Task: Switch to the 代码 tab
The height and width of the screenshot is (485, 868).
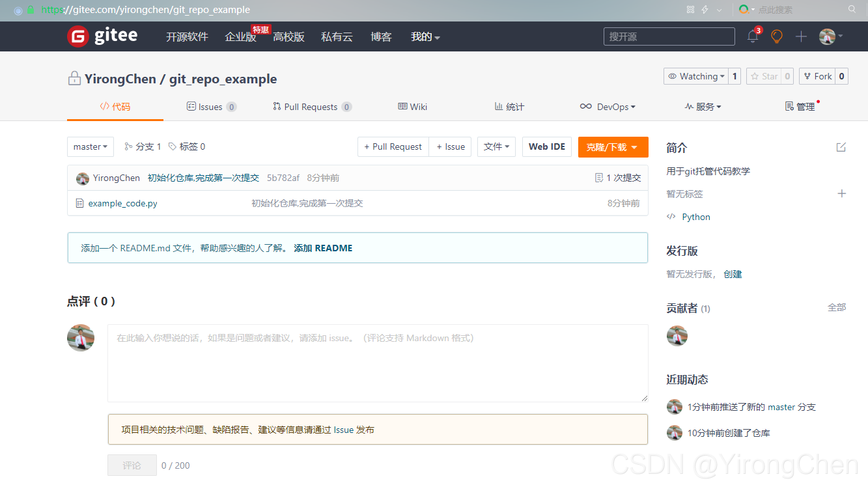Action: coord(115,107)
